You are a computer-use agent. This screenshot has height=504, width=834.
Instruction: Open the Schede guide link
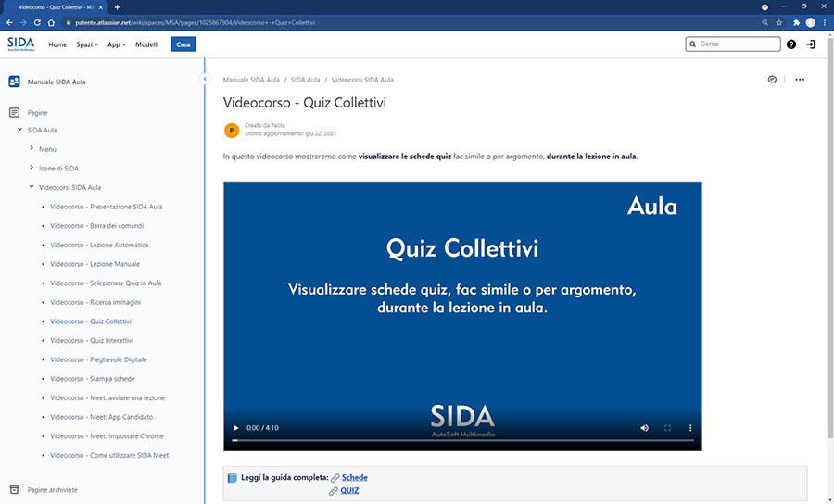[x=354, y=477]
